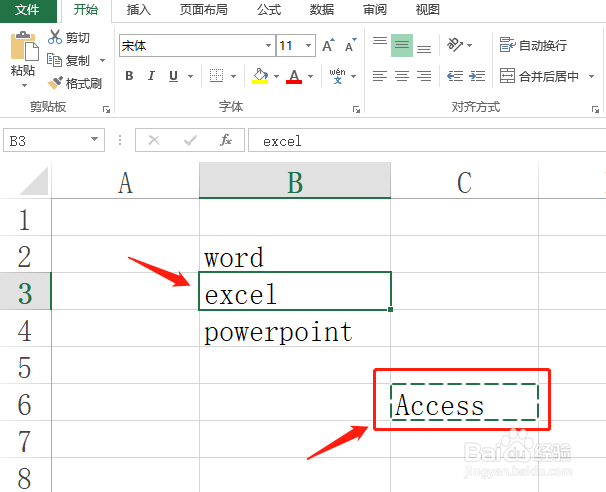Click Select All corner triangle

pyautogui.click(x=34, y=181)
